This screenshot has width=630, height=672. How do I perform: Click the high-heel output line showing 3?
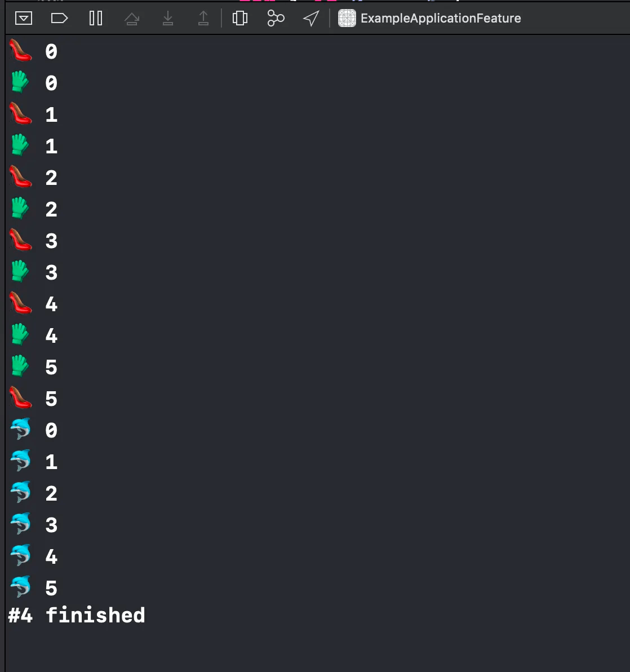33,240
